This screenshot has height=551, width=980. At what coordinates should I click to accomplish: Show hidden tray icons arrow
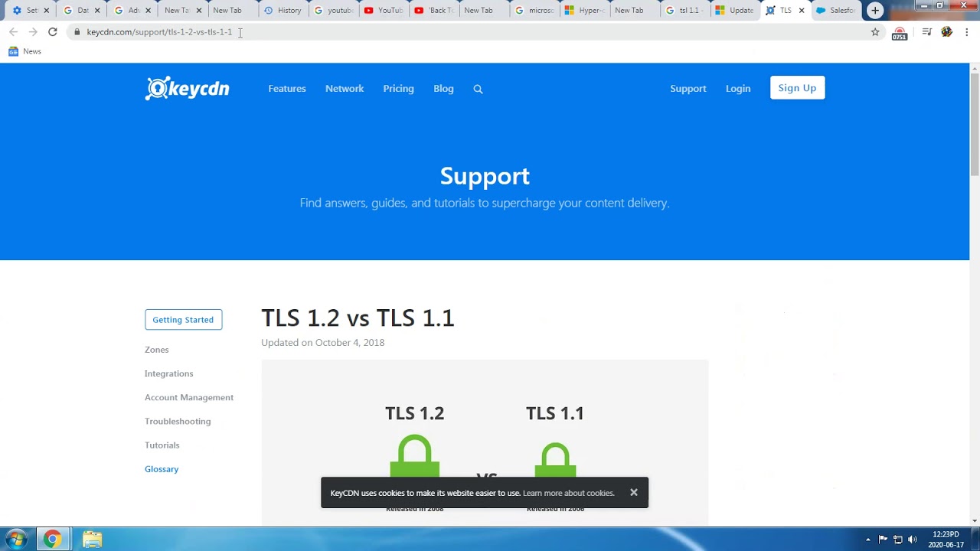[868, 539]
